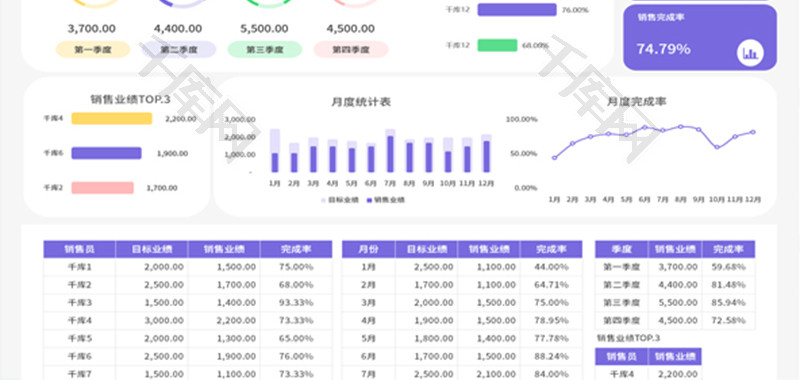The height and width of the screenshot is (380, 800).
Task: Select the 5,500.00 value above the 第三季度 pill
Action: pyautogui.click(x=264, y=29)
